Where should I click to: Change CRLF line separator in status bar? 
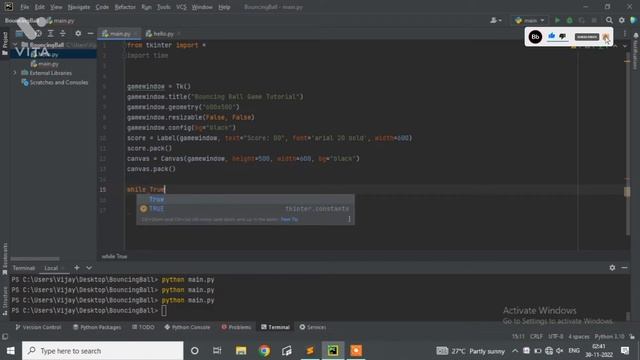[536, 337]
